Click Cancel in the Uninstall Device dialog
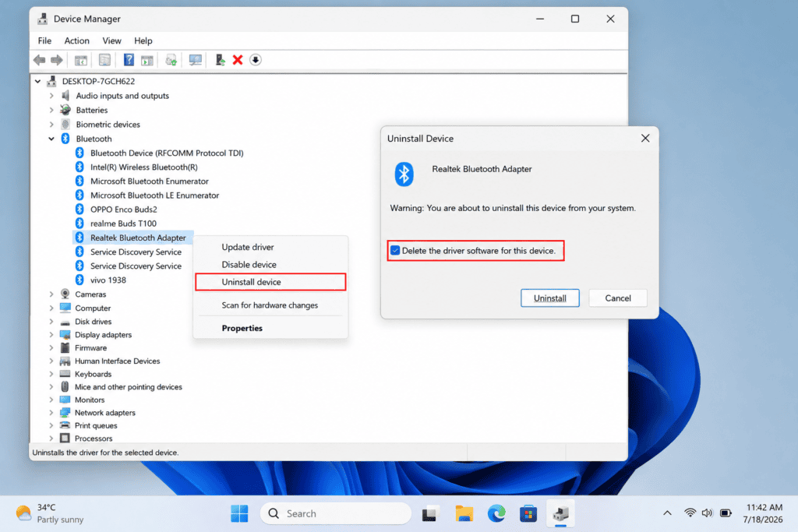The height and width of the screenshot is (532, 798). click(618, 298)
